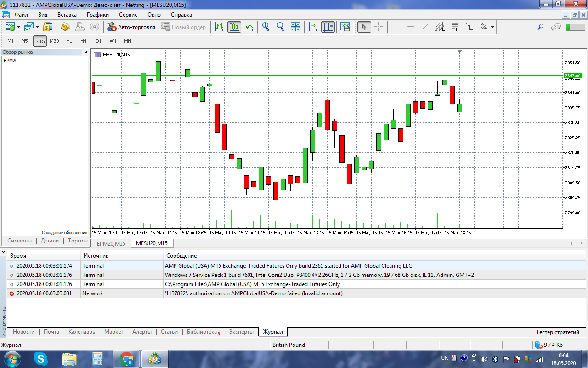Select the equidistant channel tool

pyautogui.click(x=440, y=27)
